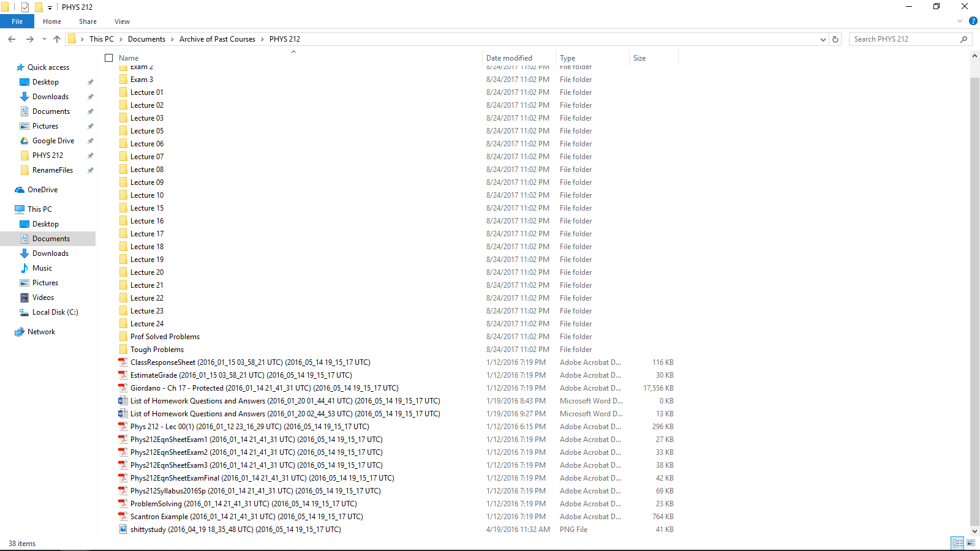
Task: Click the scroll up arrow
Action: pyautogui.click(x=974, y=56)
